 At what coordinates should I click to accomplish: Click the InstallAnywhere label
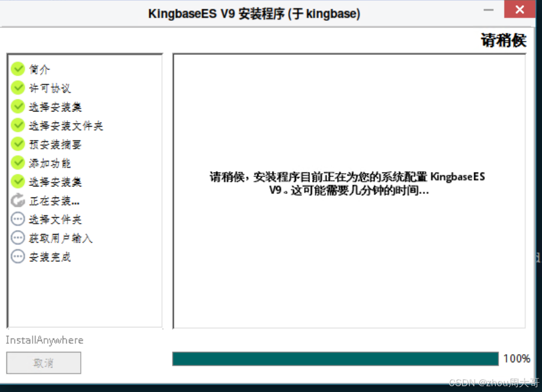pyautogui.click(x=45, y=340)
